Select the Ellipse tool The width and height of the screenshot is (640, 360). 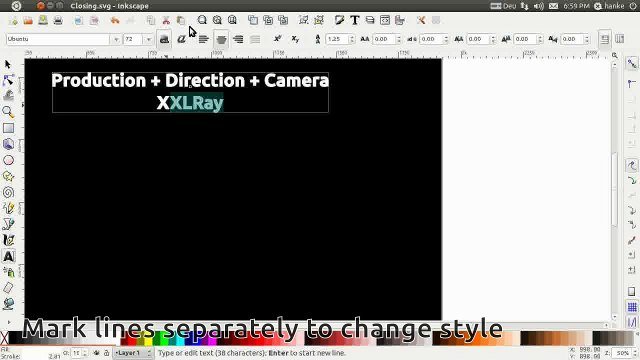coord(8,160)
